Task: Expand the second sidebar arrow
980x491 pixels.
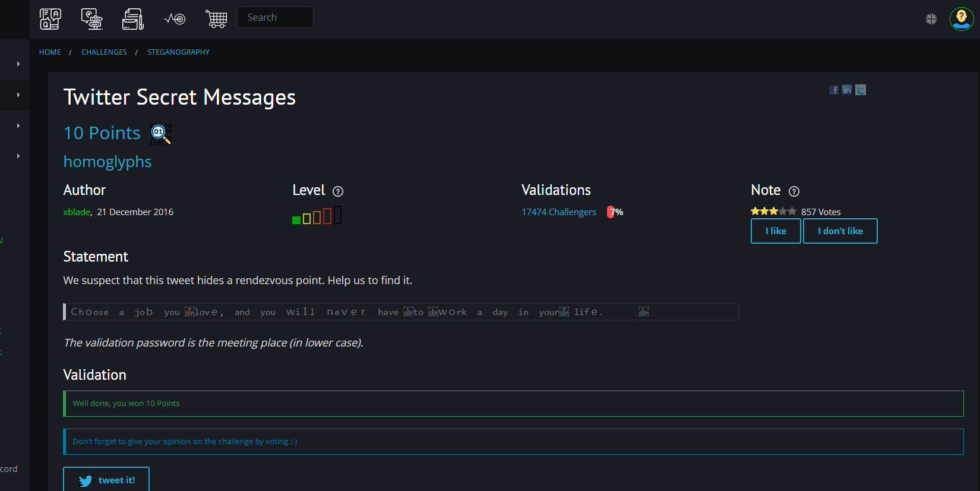Action: coord(18,95)
